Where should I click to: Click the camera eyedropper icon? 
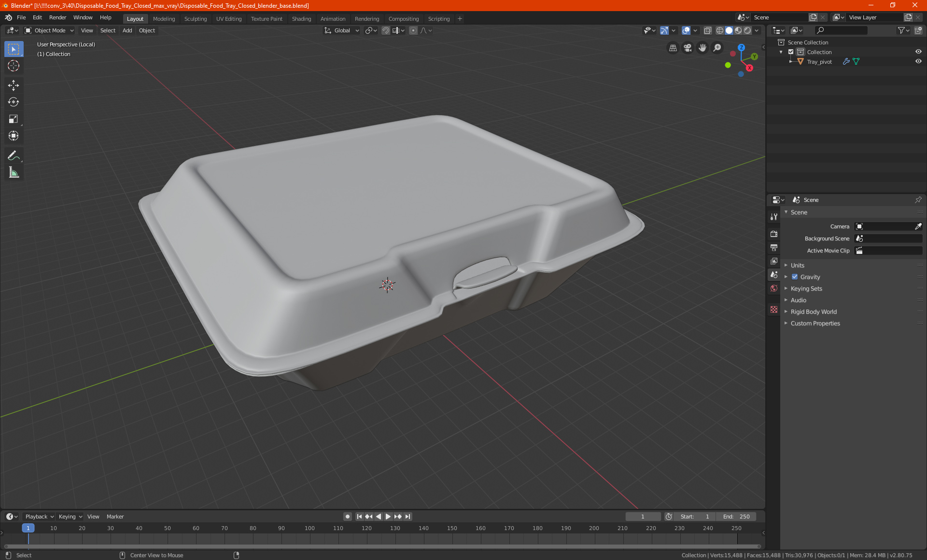[918, 226]
